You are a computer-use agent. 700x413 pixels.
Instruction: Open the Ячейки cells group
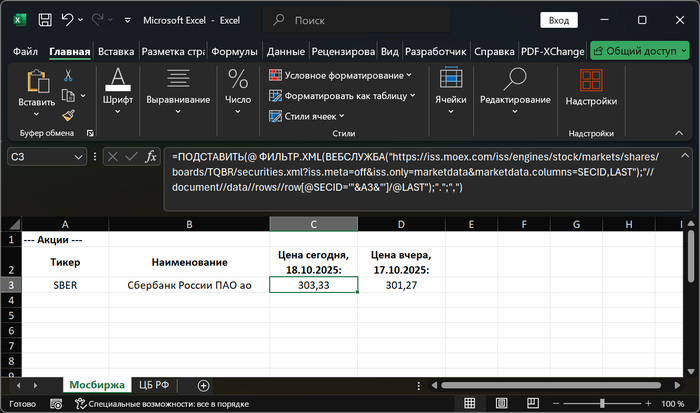click(x=451, y=92)
